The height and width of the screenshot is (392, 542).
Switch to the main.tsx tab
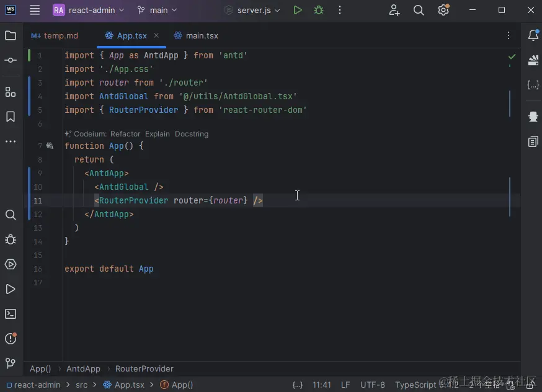197,35
